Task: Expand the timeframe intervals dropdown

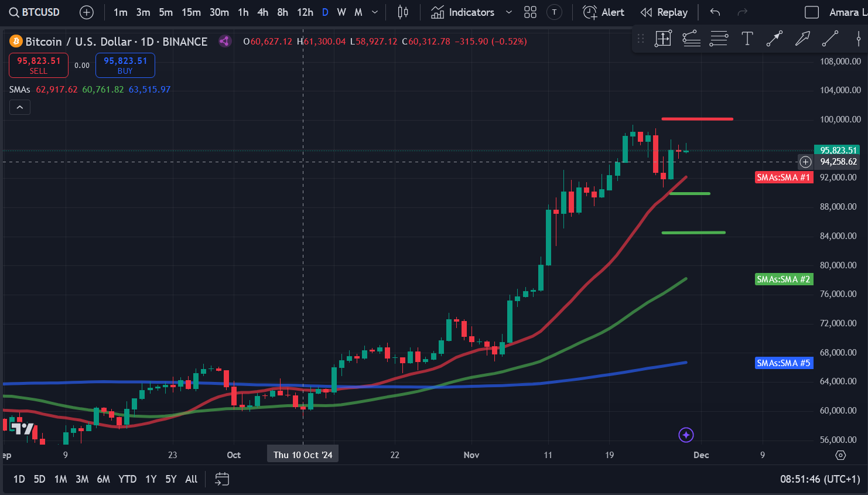Action: (375, 12)
